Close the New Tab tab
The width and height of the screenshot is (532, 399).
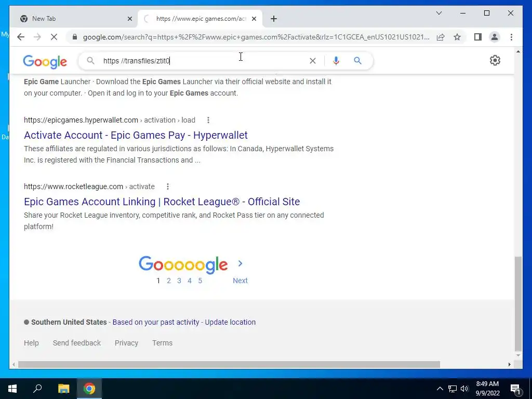click(129, 19)
